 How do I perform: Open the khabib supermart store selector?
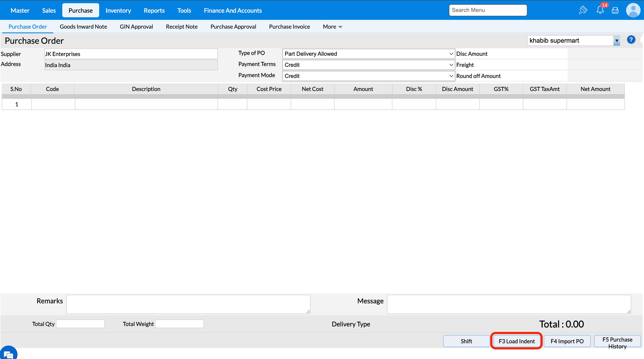click(x=573, y=41)
